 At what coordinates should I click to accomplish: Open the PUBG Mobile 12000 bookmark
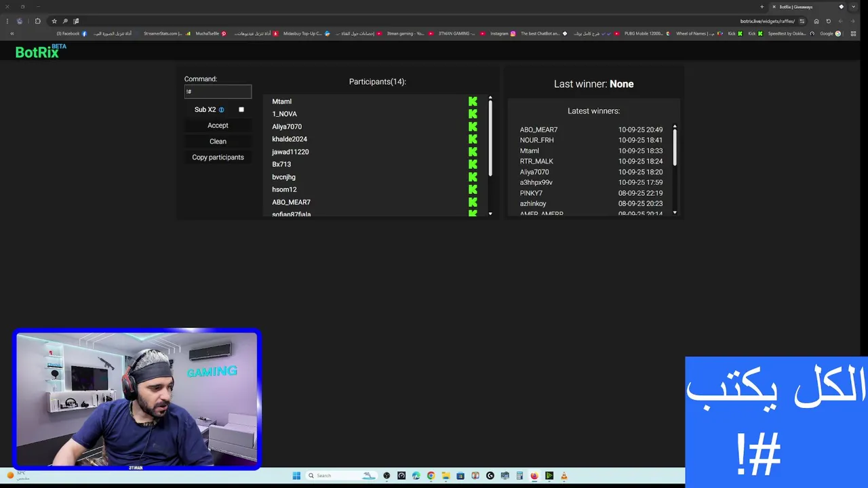[647, 33]
